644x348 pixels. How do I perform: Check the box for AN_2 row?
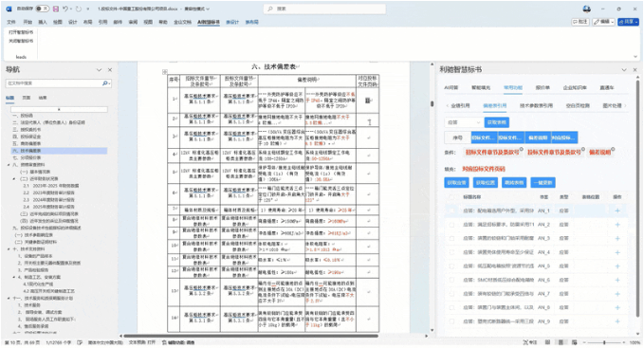(x=451, y=225)
